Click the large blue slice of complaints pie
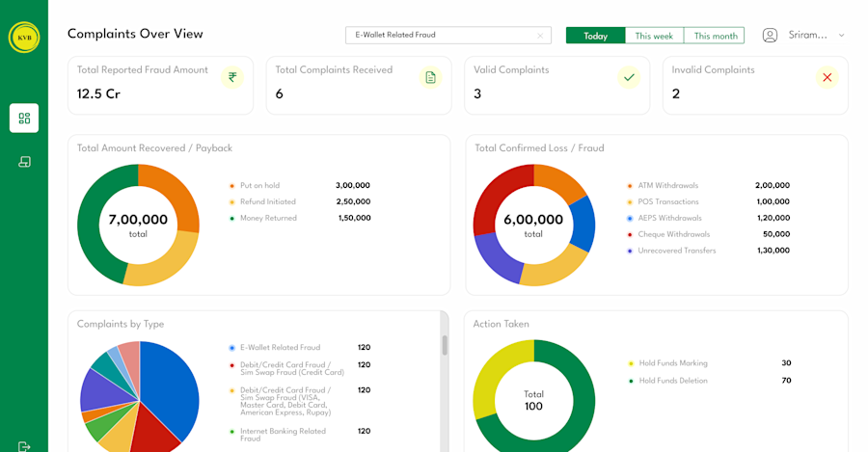 coord(172,387)
